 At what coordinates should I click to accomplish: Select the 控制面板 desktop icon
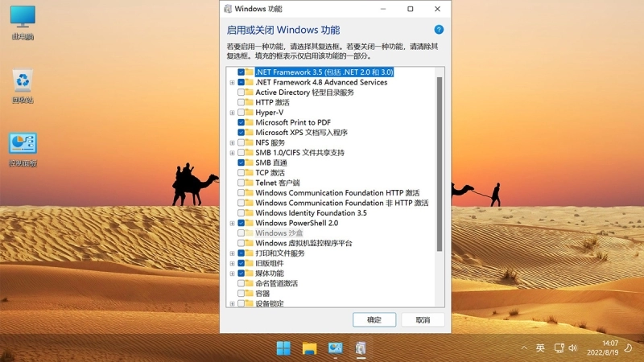tap(23, 150)
